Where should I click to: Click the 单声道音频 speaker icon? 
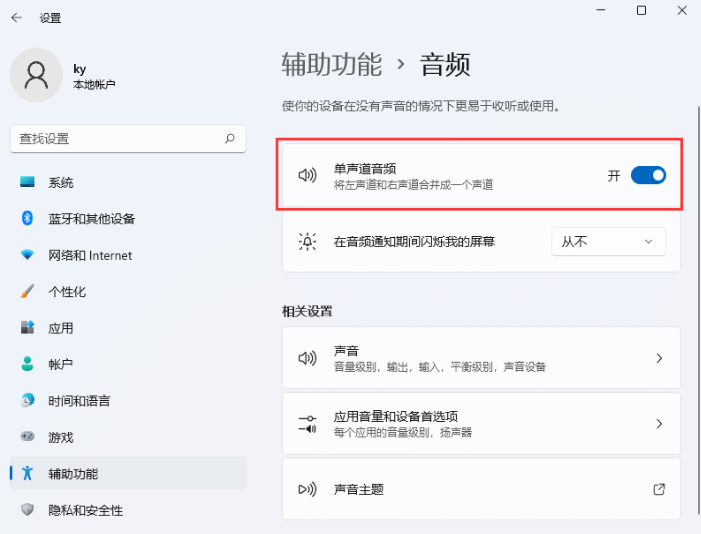(308, 176)
